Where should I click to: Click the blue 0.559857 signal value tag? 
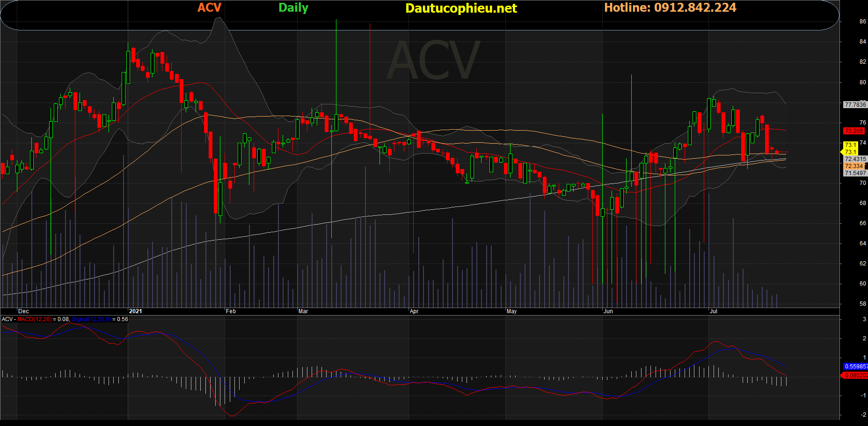click(855, 367)
